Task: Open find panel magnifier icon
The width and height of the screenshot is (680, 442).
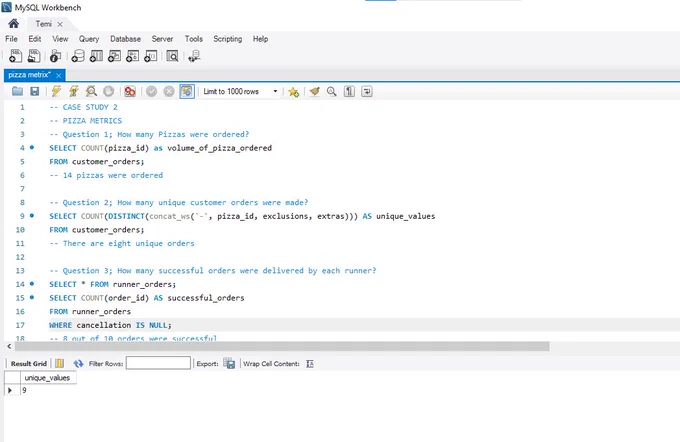Action: [332, 92]
